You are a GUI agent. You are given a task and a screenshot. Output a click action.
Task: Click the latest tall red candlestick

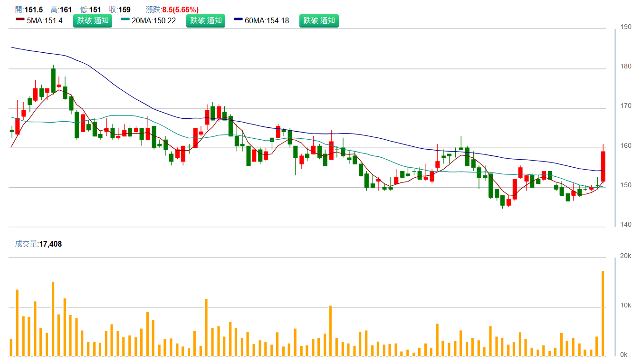click(x=603, y=166)
